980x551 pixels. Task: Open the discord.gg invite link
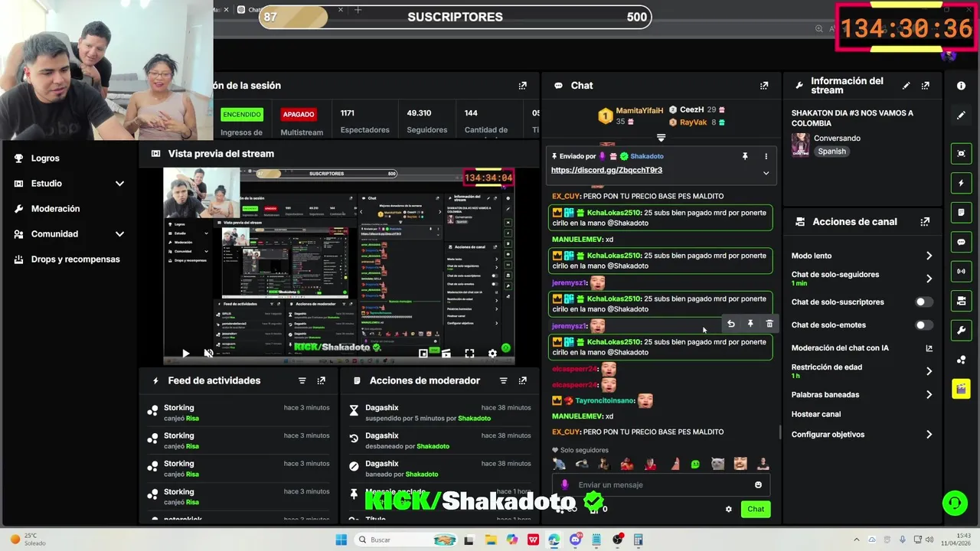[606, 170]
